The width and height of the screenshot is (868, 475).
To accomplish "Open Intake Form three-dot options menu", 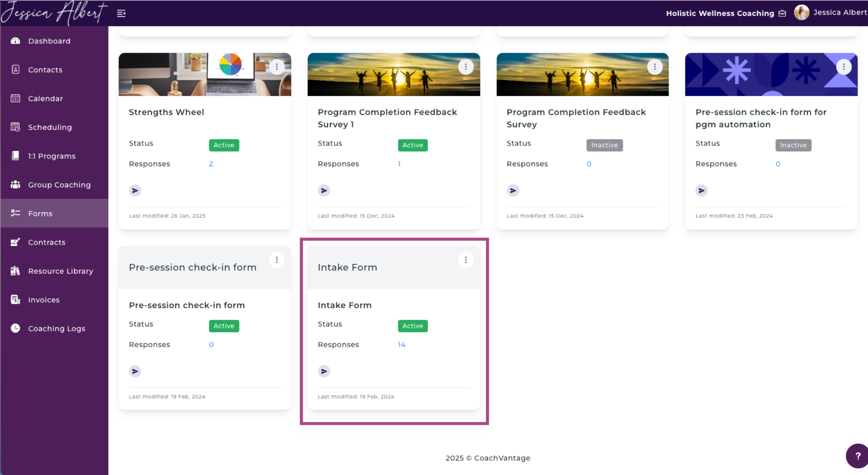I will pyautogui.click(x=466, y=260).
